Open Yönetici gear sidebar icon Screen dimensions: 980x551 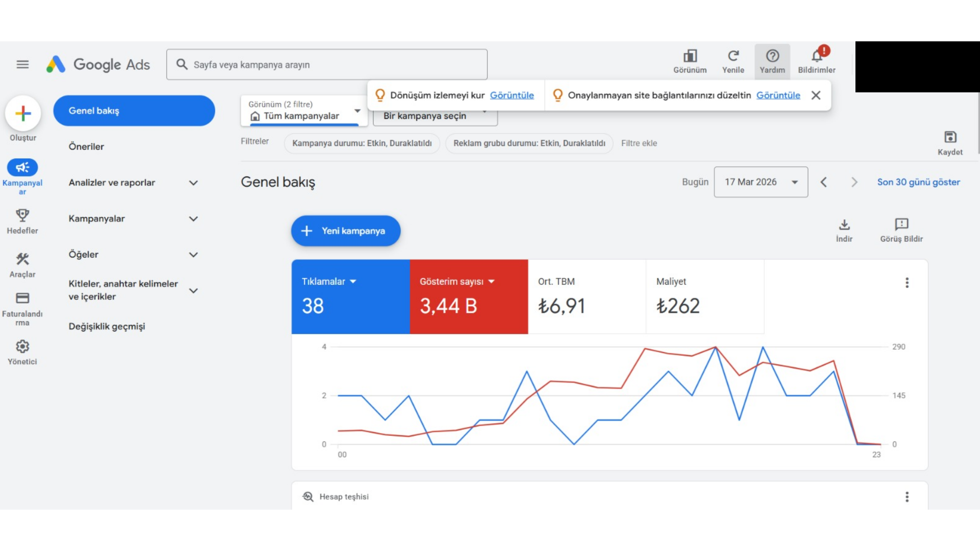[22, 346]
